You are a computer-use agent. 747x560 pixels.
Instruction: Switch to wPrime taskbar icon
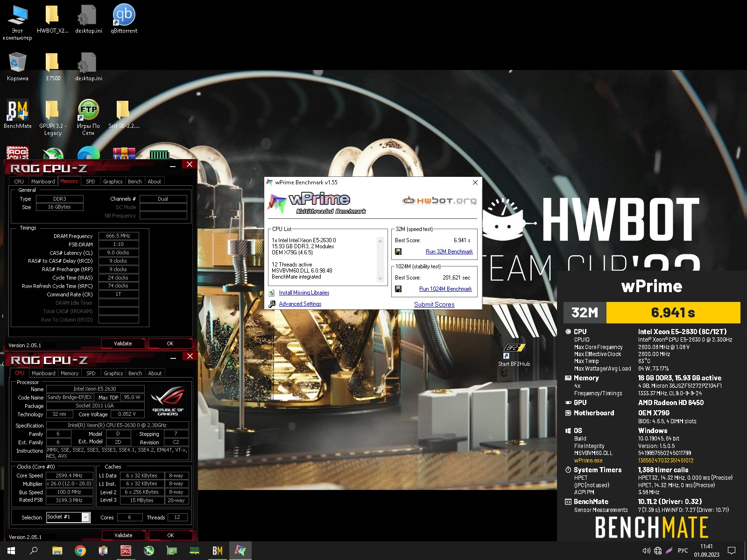[x=240, y=551]
